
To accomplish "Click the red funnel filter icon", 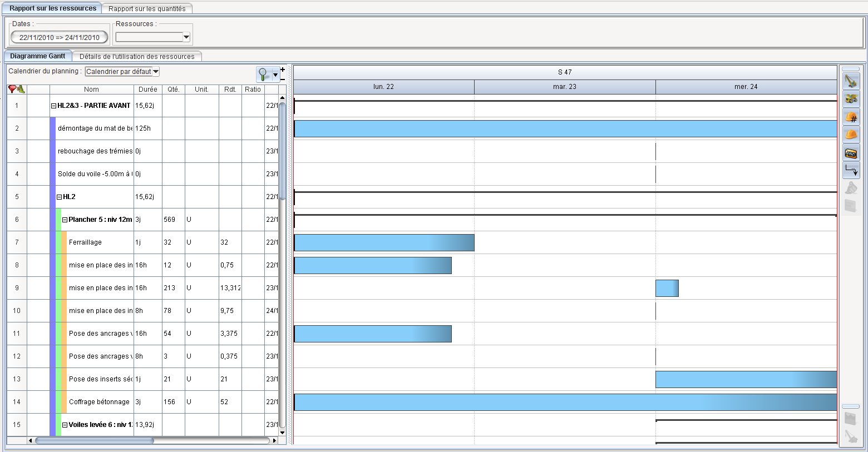I will click(x=12, y=89).
